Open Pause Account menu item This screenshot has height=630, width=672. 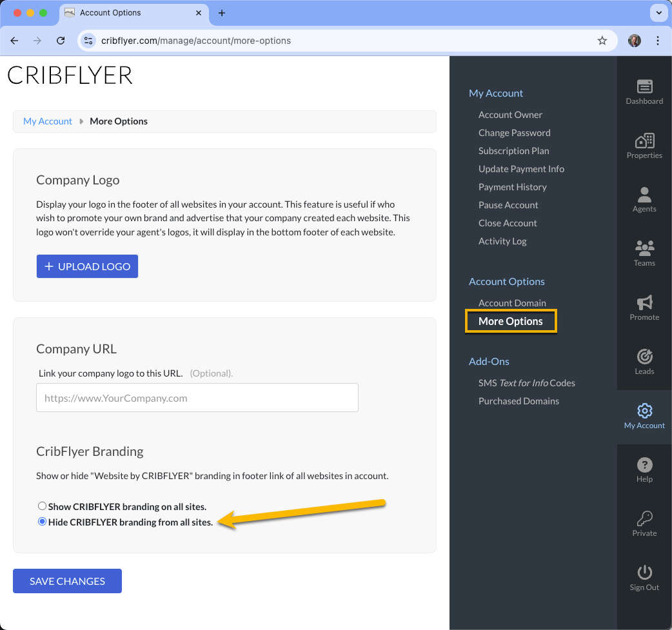(508, 205)
